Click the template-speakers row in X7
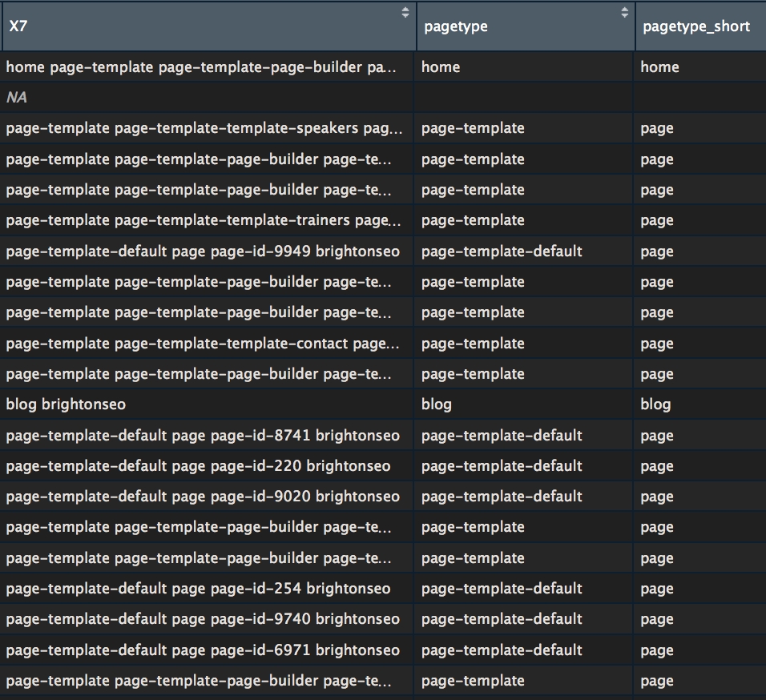 coord(204,128)
